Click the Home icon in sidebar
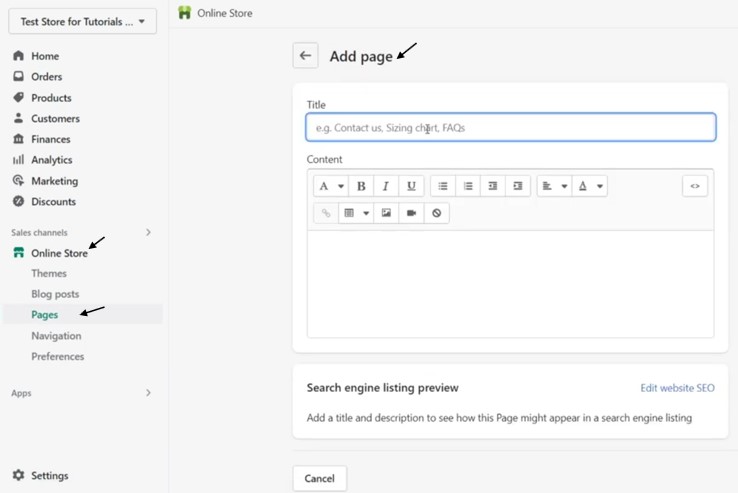Viewport: 738px width, 493px height. pyautogui.click(x=18, y=56)
